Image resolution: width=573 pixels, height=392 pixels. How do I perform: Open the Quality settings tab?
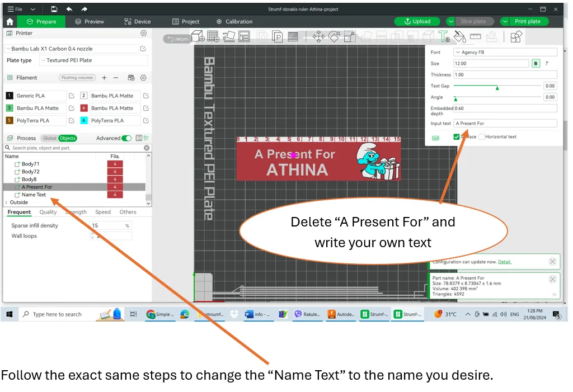pyautogui.click(x=48, y=212)
